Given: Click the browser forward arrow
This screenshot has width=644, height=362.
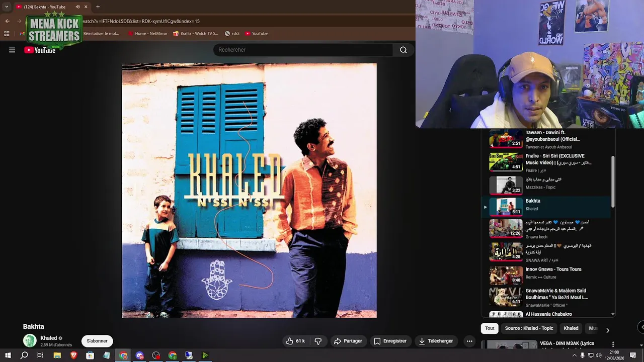Looking at the screenshot, I should 19,21.
